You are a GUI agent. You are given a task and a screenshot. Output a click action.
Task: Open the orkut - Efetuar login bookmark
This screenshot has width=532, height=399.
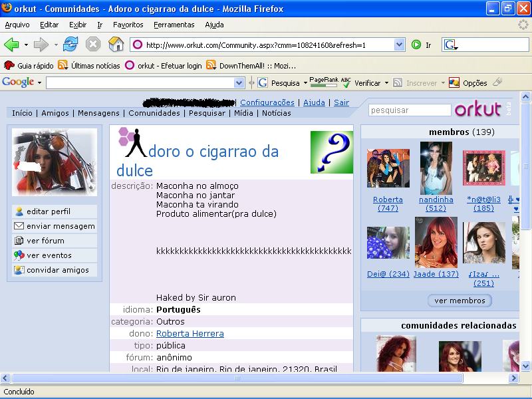click(163, 65)
